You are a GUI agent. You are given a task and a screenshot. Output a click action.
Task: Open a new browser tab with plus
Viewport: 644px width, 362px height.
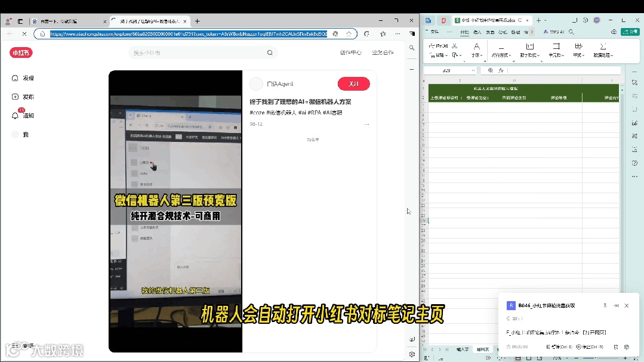[197, 21]
